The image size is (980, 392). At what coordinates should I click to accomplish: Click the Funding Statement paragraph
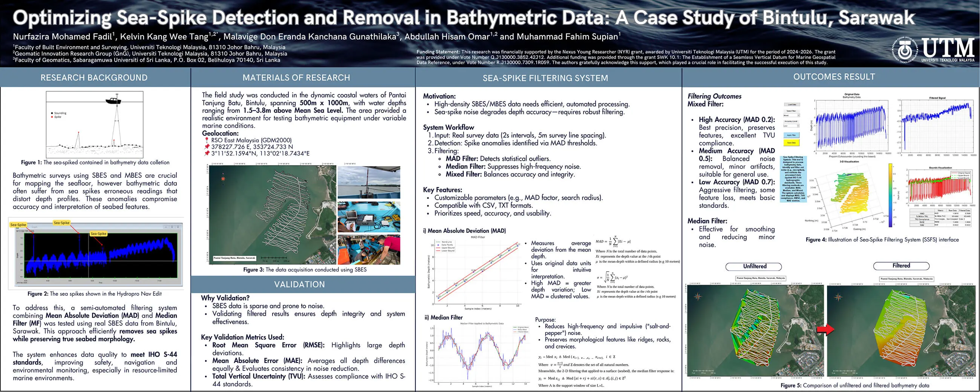pyautogui.click(x=626, y=57)
